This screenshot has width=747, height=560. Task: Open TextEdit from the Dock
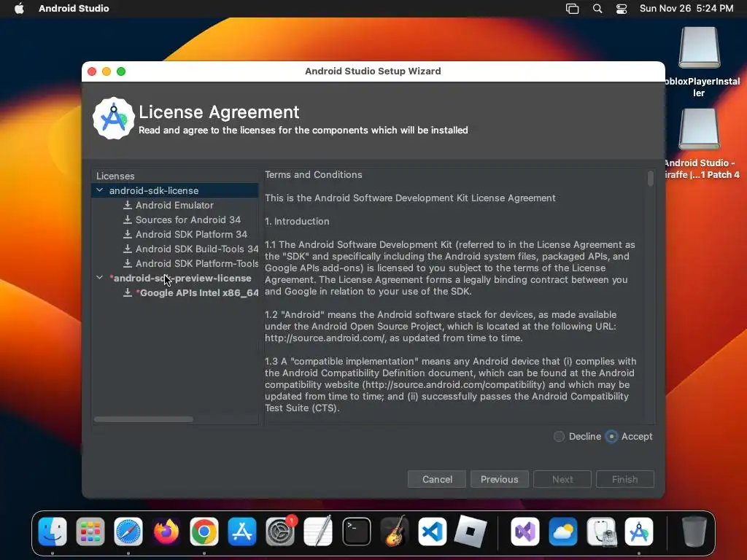click(318, 532)
